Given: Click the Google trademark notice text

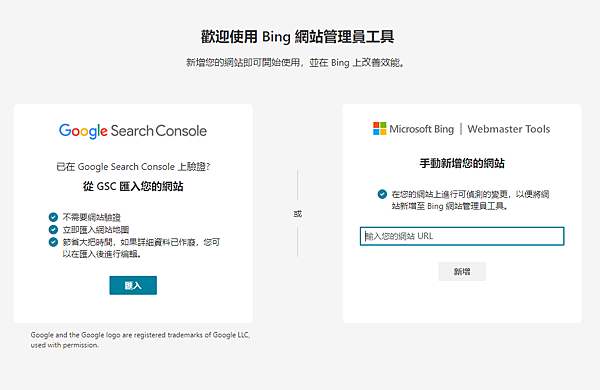Looking at the screenshot, I should click(140, 340).
